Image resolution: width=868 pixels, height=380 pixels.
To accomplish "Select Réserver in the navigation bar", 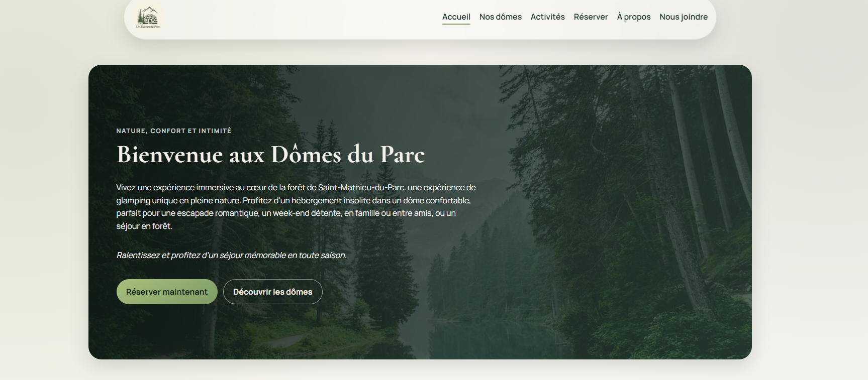I will (591, 17).
